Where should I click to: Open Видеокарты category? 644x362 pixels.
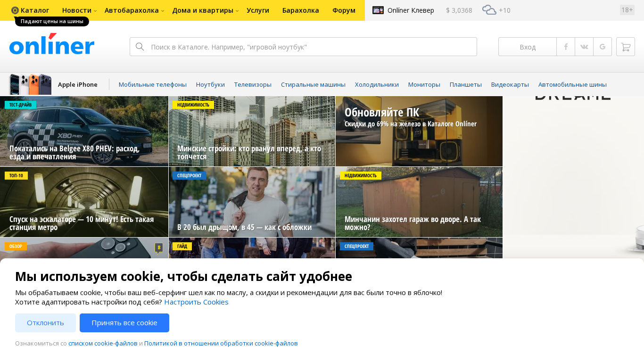(x=510, y=84)
